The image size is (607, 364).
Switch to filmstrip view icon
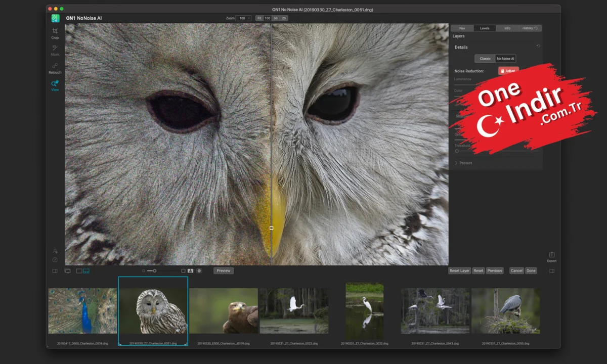tap(86, 271)
